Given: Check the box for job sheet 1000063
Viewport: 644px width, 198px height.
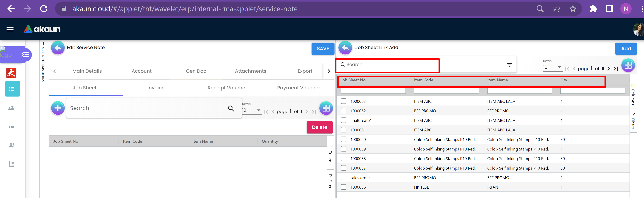Looking at the screenshot, I should [344, 101].
